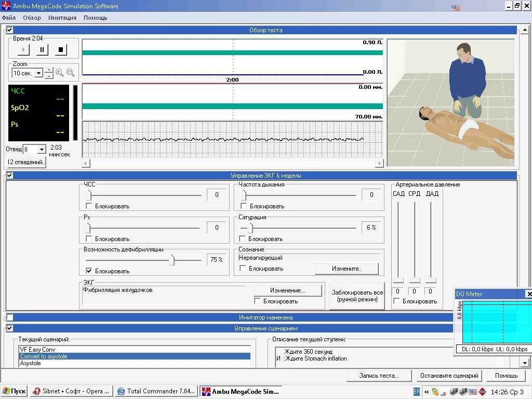This screenshot has height=399, width=532.
Task: Click the Ambu MegaCode Sim taskbar item
Action: pyautogui.click(x=241, y=391)
